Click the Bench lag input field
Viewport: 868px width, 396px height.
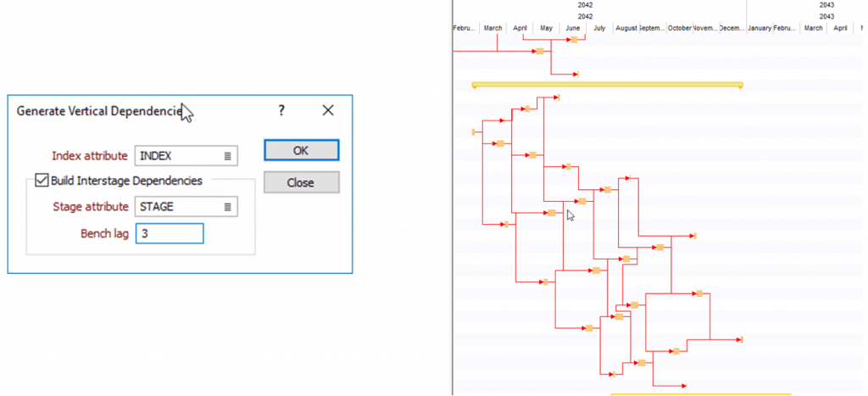click(x=169, y=233)
